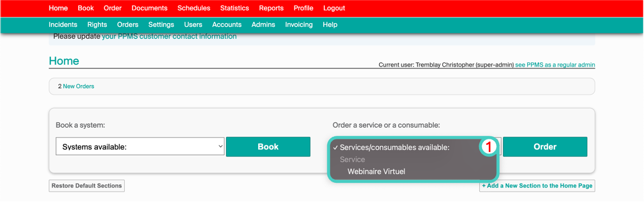Click see PPMS as a regular admin

point(555,65)
